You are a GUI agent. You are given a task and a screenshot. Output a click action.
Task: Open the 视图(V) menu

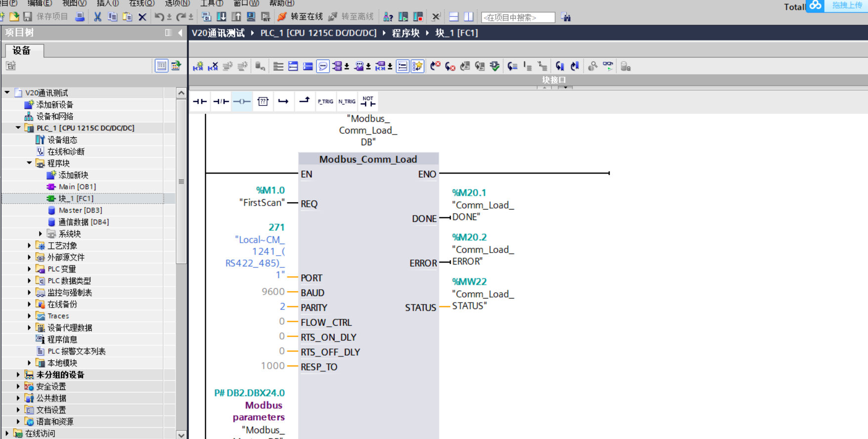coord(74,3)
